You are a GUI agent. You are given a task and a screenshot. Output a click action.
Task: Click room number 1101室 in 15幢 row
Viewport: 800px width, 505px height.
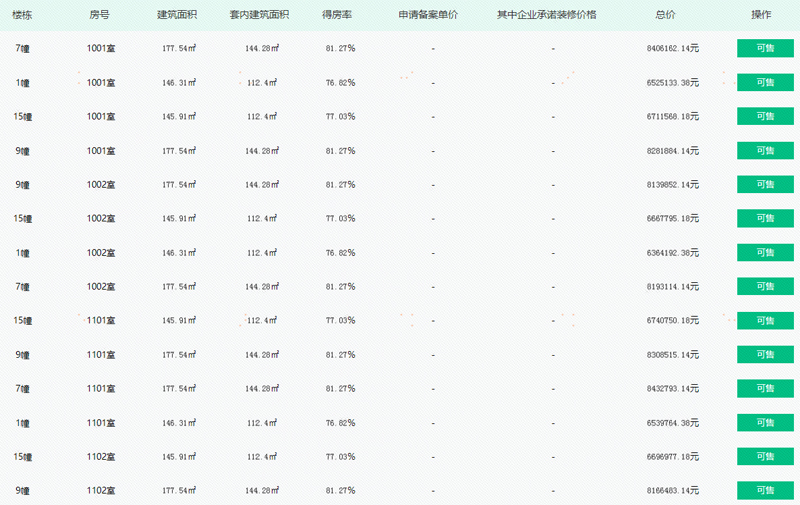(x=101, y=320)
